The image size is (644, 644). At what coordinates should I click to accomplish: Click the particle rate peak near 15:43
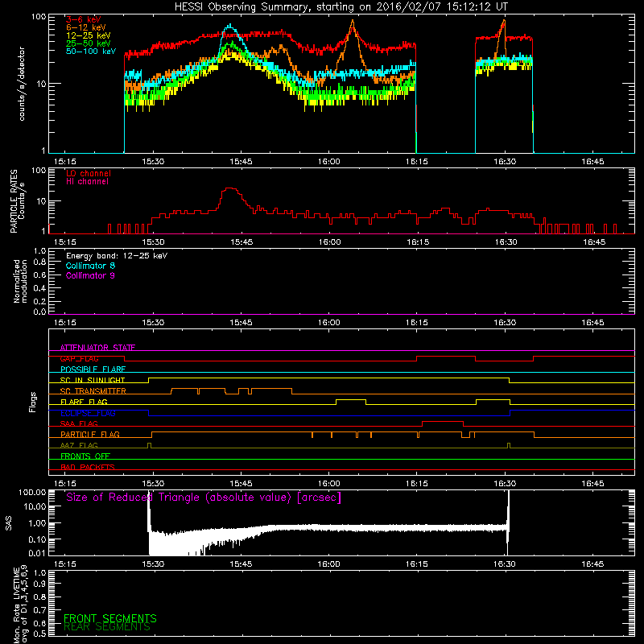click(230, 189)
